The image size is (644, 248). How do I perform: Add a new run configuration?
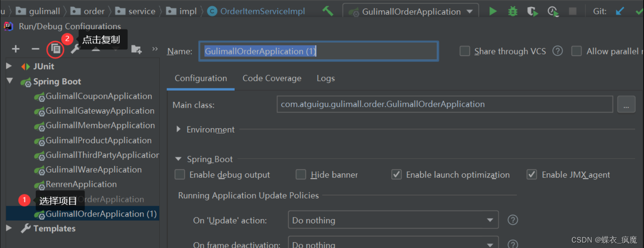coord(16,49)
